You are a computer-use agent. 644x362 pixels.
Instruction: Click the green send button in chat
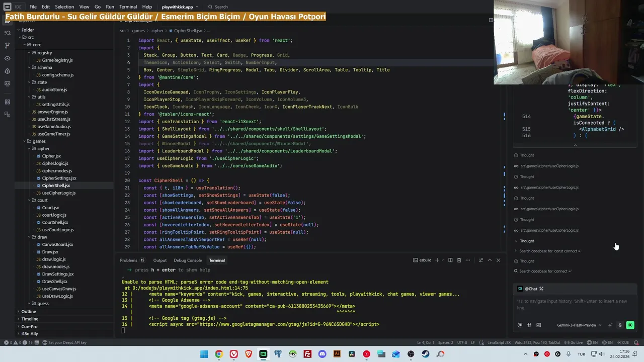[630, 325]
